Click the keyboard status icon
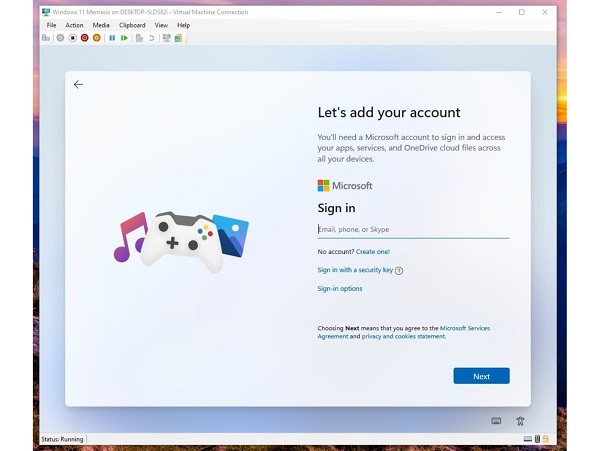Viewport: 600px width, 451px height. pos(528,439)
